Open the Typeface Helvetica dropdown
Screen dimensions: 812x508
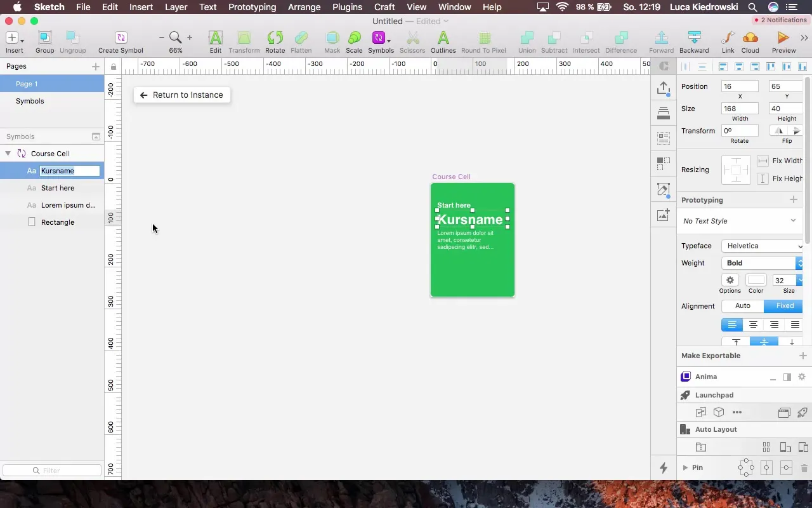point(763,246)
